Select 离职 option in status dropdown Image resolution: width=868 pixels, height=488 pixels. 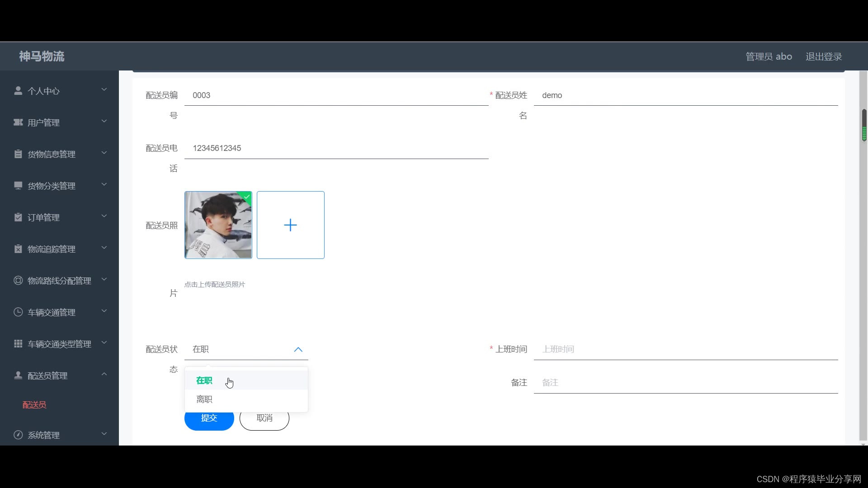coord(204,399)
